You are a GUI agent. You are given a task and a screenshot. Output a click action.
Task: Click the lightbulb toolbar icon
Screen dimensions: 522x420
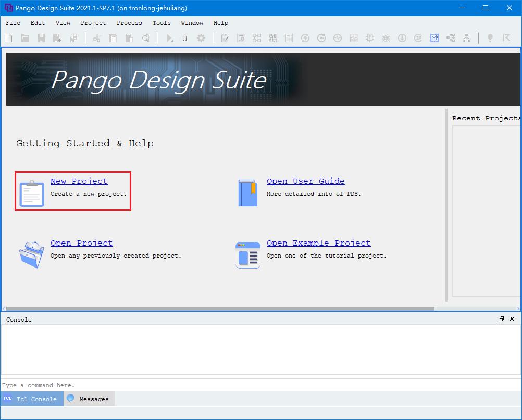490,38
